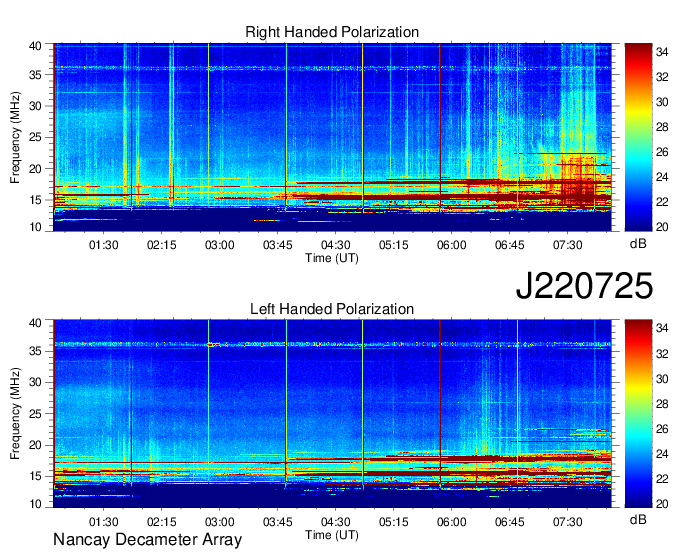Click 03:45 time tick under Left Handed plot
This screenshot has width=680, height=552.
pos(278,522)
